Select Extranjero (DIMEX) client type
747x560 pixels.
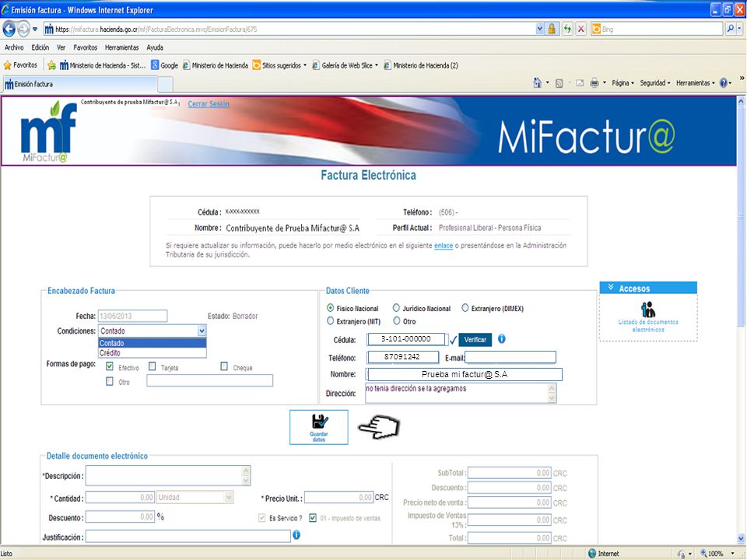pyautogui.click(x=465, y=308)
